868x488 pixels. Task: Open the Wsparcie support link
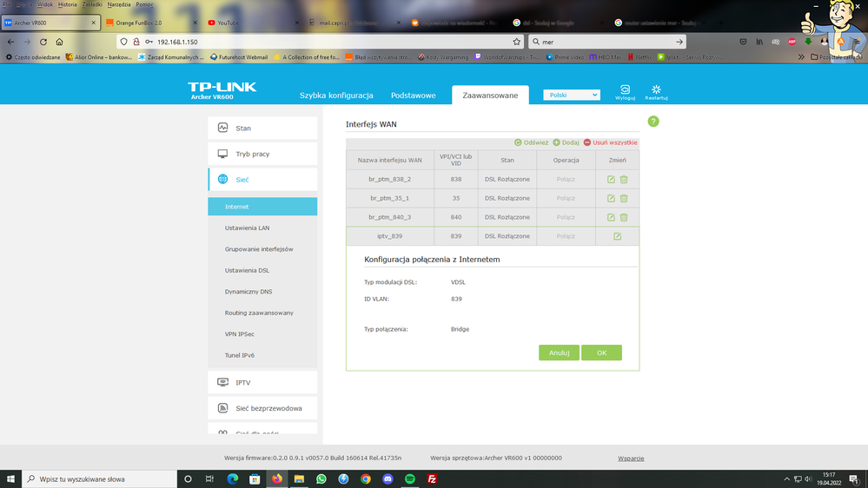[631, 458]
